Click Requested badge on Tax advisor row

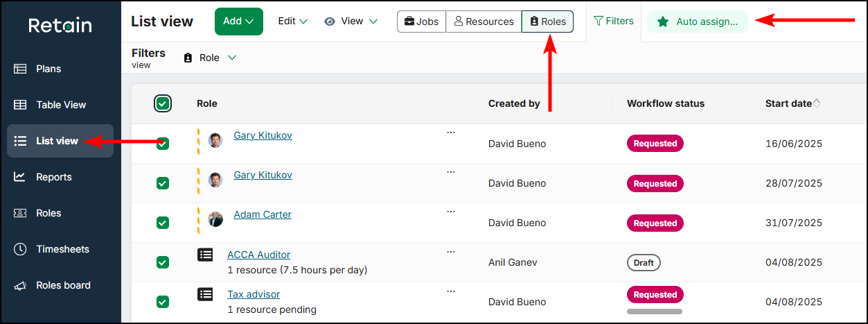[x=655, y=295]
